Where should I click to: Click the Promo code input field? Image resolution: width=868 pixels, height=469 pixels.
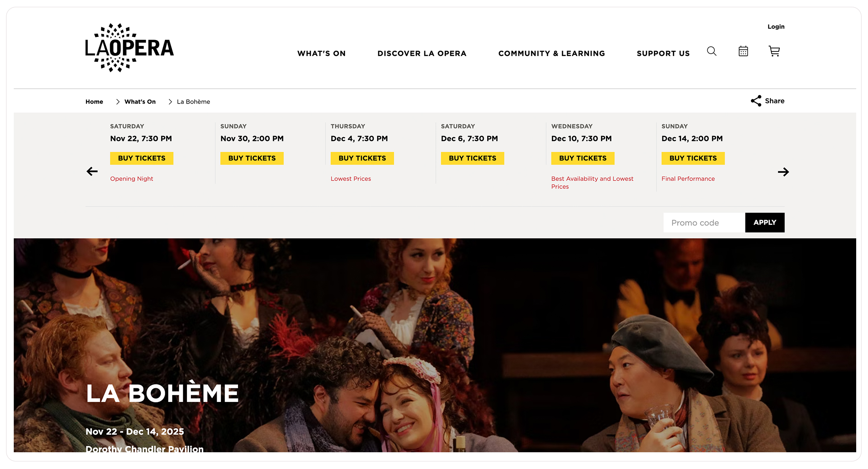click(x=704, y=223)
